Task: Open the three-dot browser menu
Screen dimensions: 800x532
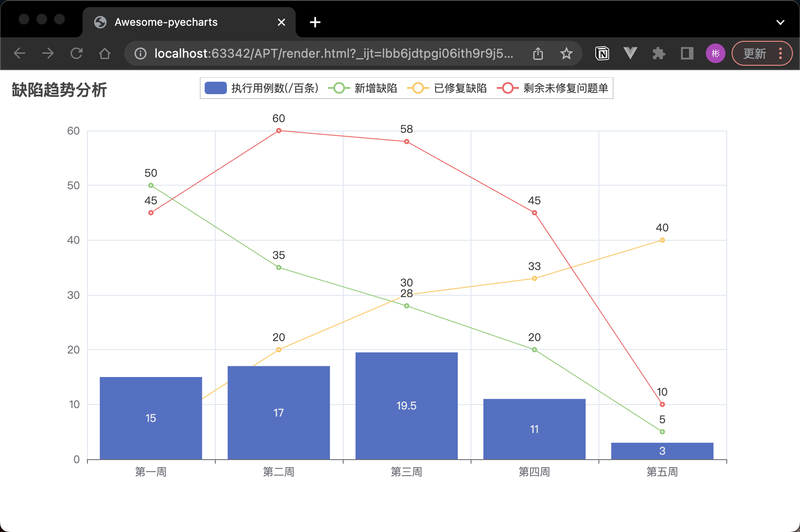Action: pos(780,54)
